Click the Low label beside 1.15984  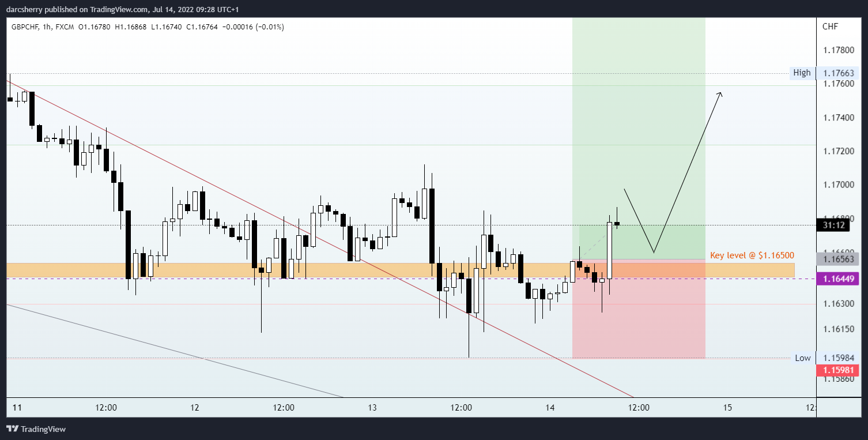coord(803,358)
